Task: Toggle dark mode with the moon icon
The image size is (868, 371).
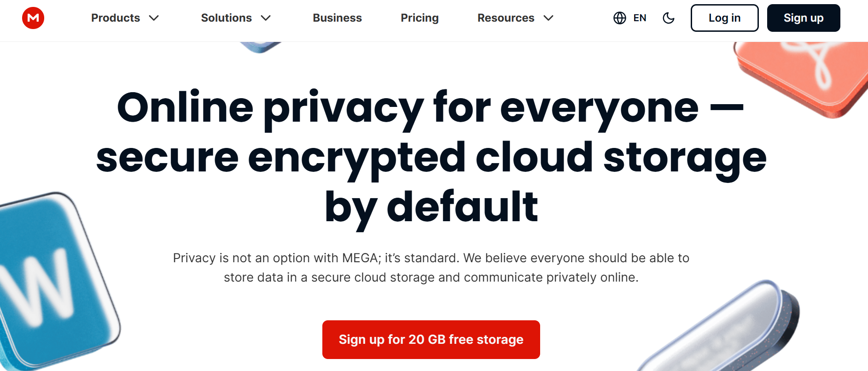Action: point(669,18)
